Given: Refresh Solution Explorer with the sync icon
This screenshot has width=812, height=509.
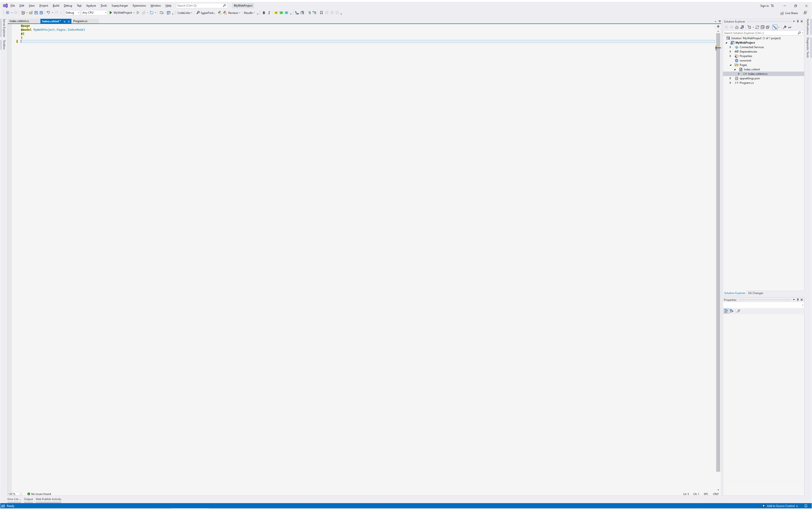Looking at the screenshot, I should pos(757,27).
